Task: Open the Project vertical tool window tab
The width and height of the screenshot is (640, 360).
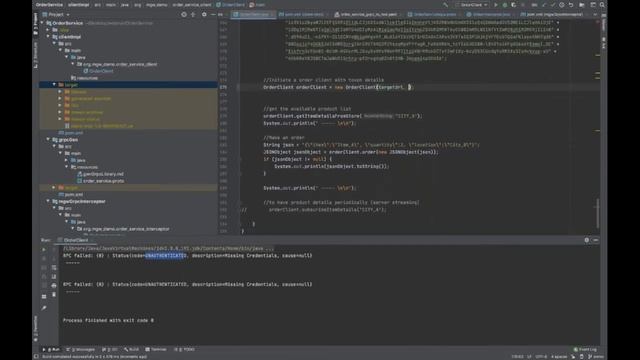Action: coord(36,23)
